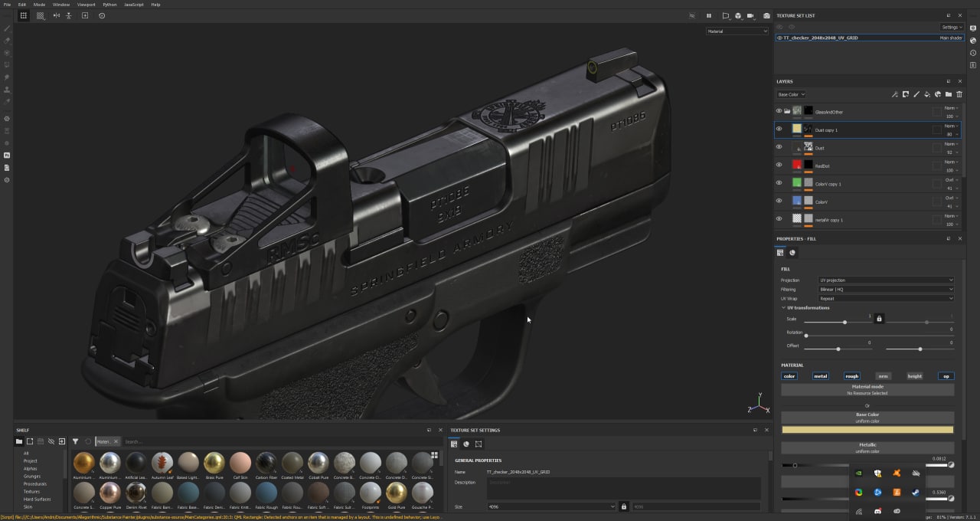
Task: Open the Filtering dropdown
Action: point(886,290)
